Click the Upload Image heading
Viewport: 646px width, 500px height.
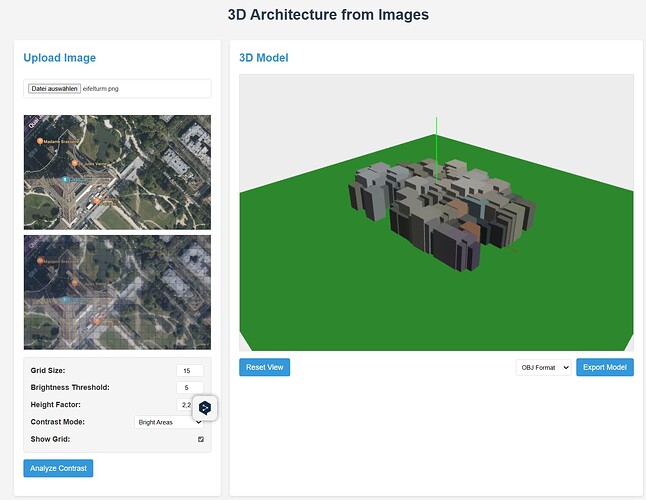click(60, 58)
